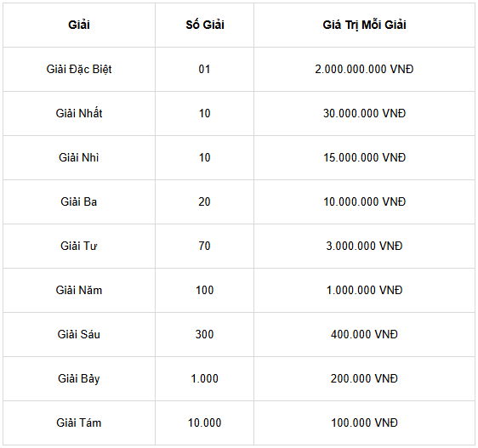Click the "Giải Ba" row label
Screen dimensions: 478x448
79,201
